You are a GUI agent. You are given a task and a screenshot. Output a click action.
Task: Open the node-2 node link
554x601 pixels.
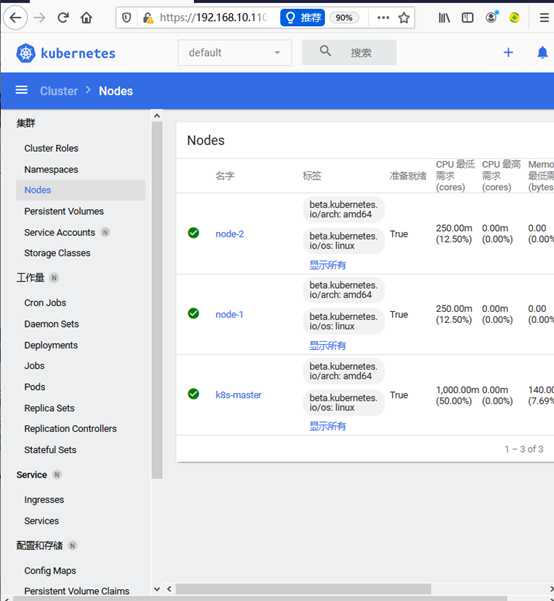point(230,234)
